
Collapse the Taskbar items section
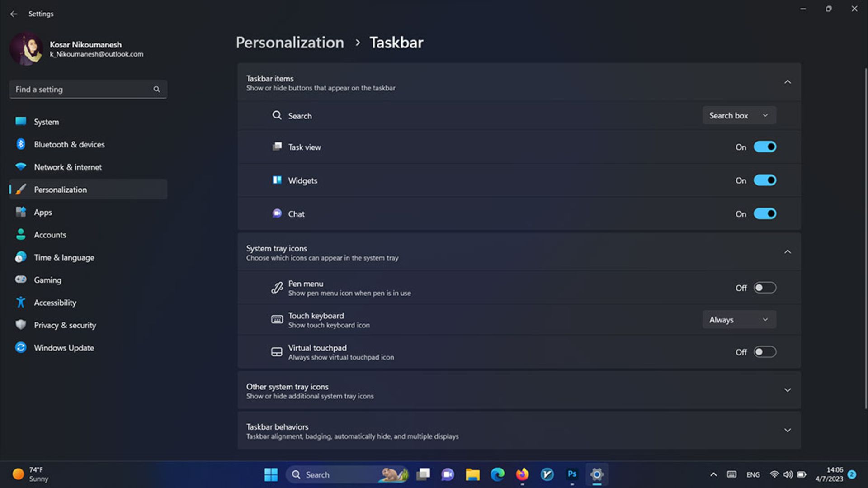[788, 82]
